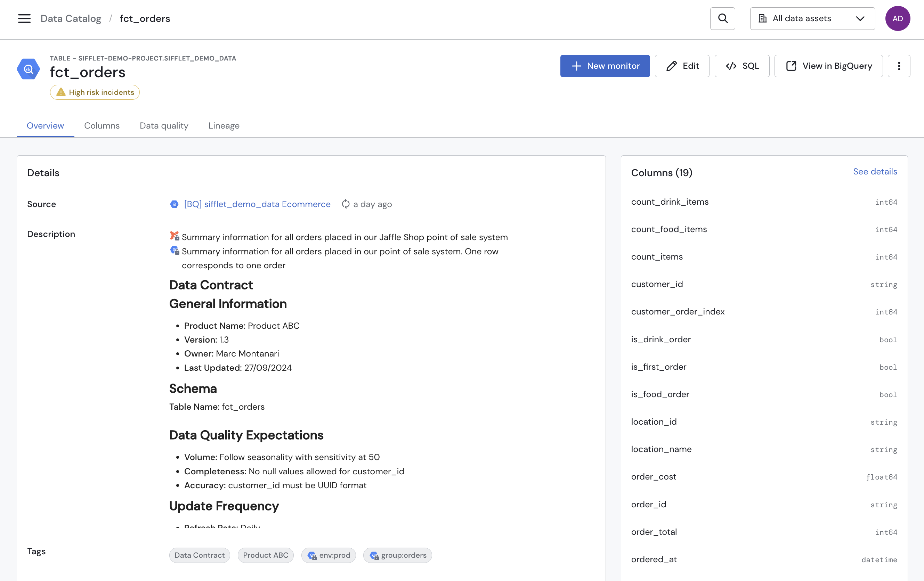Click the Update Frequency heading

click(x=224, y=506)
